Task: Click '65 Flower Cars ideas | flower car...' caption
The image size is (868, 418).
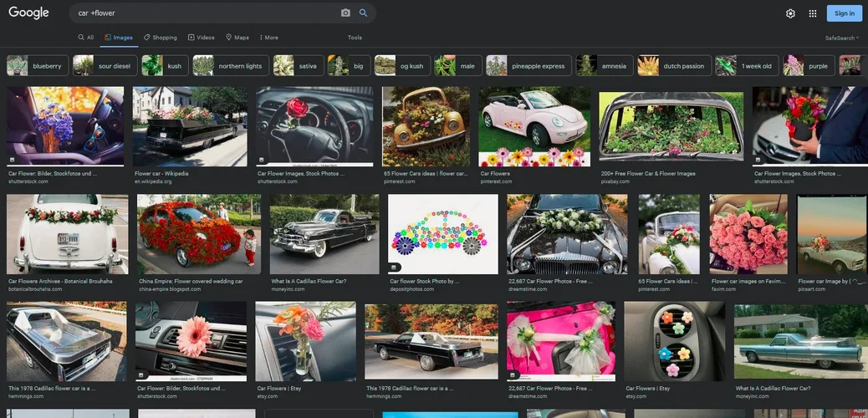Action: [426, 173]
